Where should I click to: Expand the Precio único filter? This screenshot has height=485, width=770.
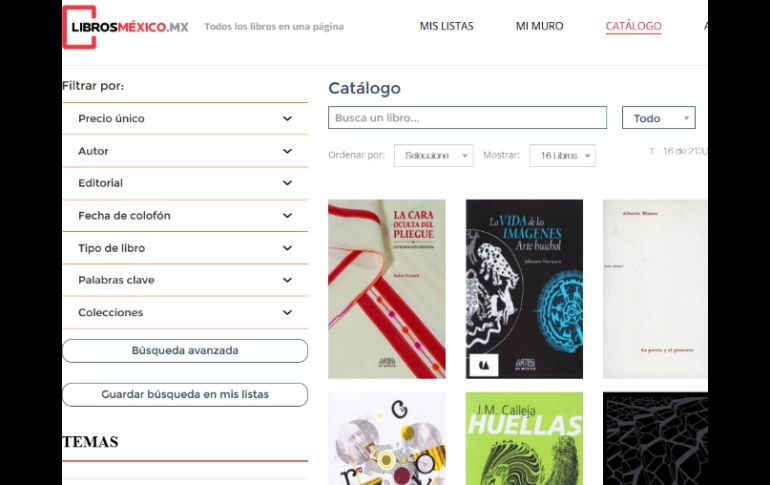tap(185, 118)
